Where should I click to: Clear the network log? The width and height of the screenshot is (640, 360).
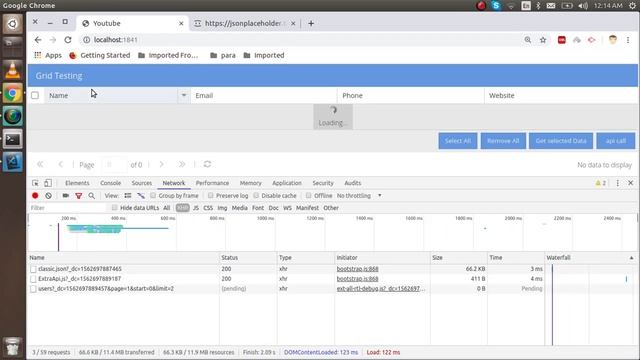tap(49, 196)
